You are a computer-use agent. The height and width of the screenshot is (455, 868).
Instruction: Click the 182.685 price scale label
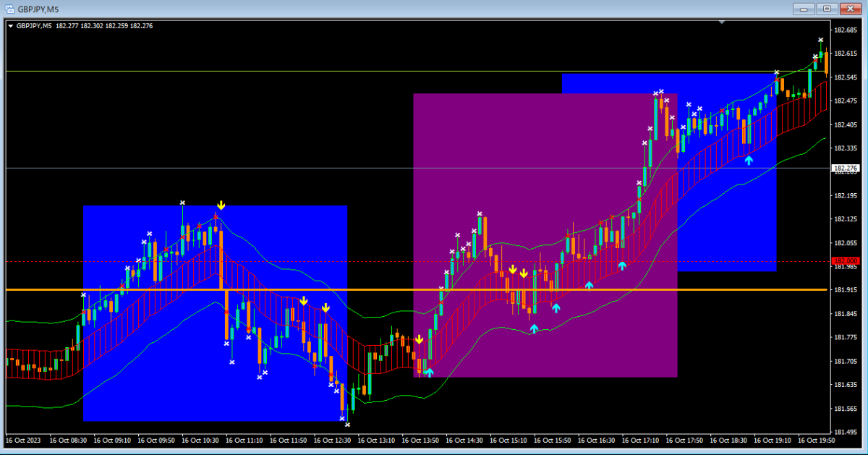click(x=844, y=30)
